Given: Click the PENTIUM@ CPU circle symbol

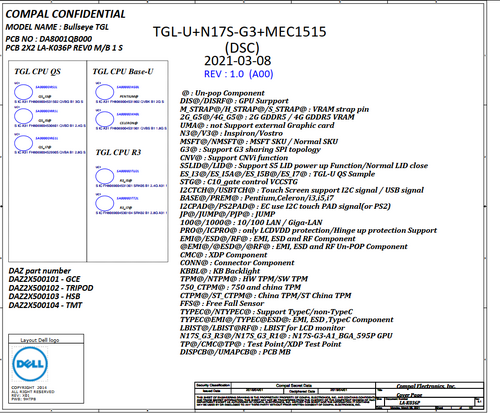Looking at the screenshot, I should [x=104, y=92].
